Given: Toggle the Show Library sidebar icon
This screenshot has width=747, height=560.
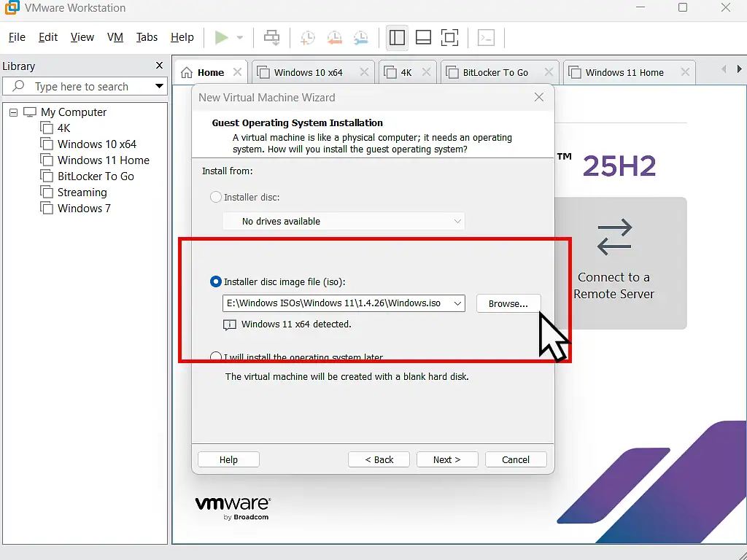Looking at the screenshot, I should (x=397, y=38).
